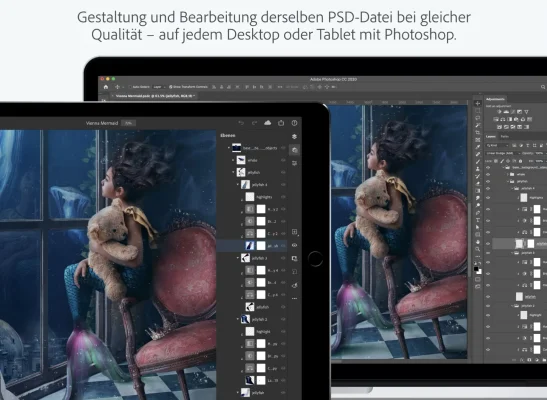547x400 pixels.
Task: Tap the undo arrow on the iPad
Action: [x=241, y=123]
